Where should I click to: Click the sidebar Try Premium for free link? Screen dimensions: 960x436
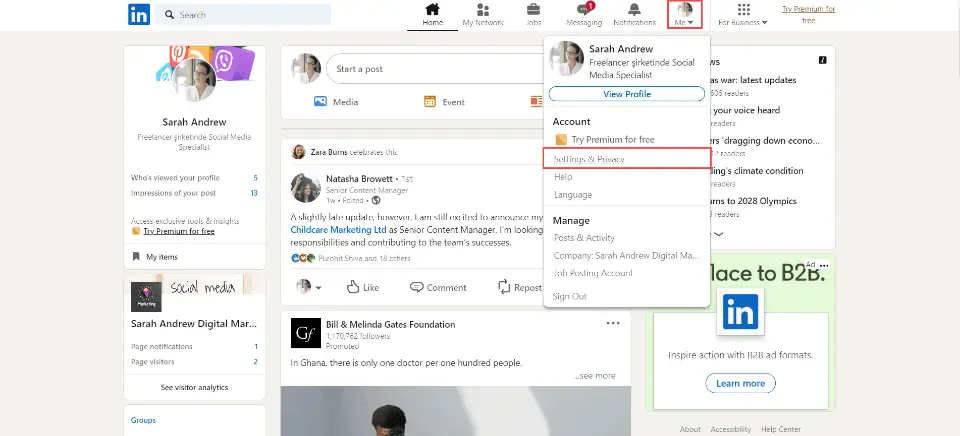[179, 231]
